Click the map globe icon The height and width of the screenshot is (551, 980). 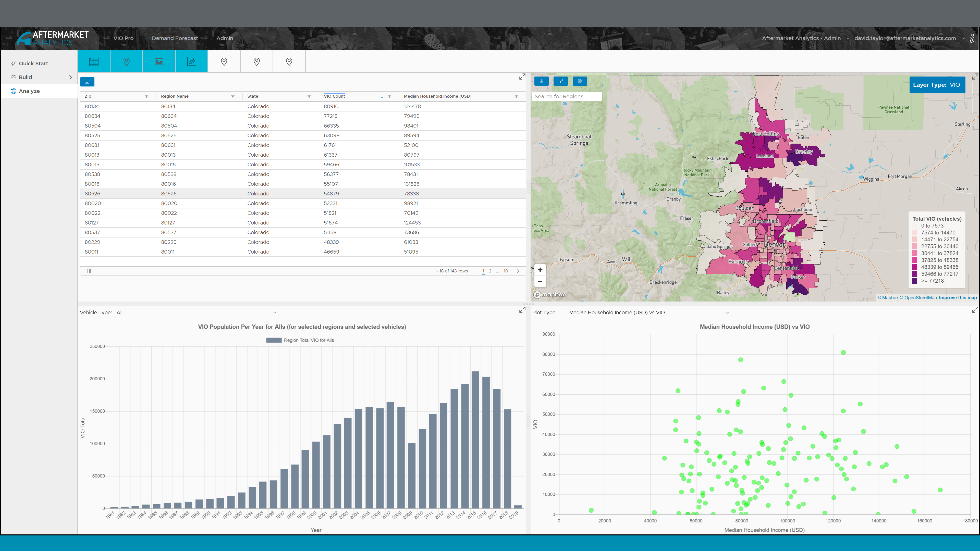(579, 81)
